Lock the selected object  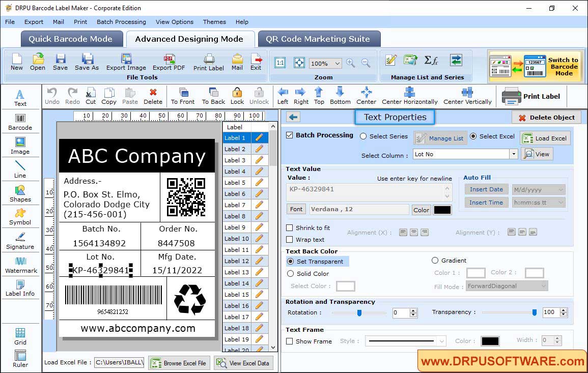237,96
